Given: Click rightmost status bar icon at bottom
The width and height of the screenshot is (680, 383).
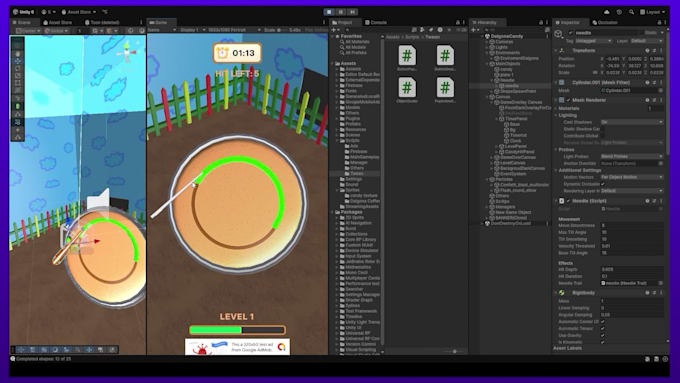Looking at the screenshot, I should pos(665,359).
